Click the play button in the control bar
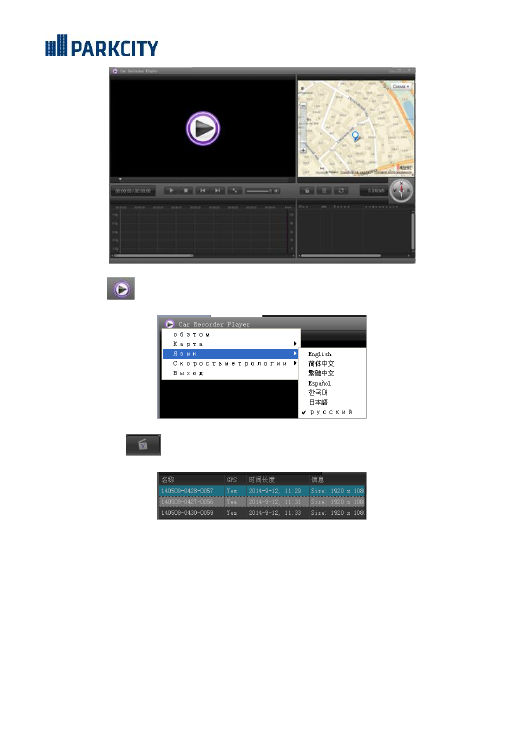Screen dimensions: 510x737 coord(172,190)
